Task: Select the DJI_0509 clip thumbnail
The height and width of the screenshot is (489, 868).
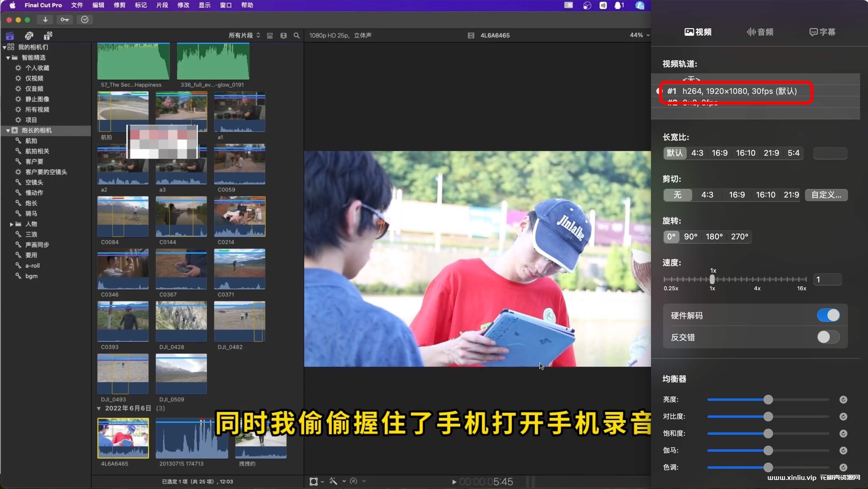Action: pyautogui.click(x=181, y=374)
